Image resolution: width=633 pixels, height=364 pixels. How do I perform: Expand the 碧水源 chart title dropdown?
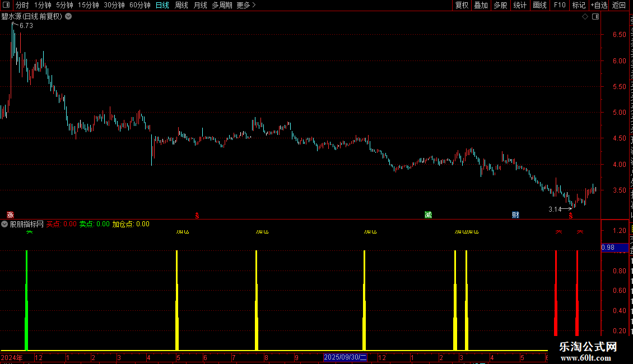click(x=69, y=17)
